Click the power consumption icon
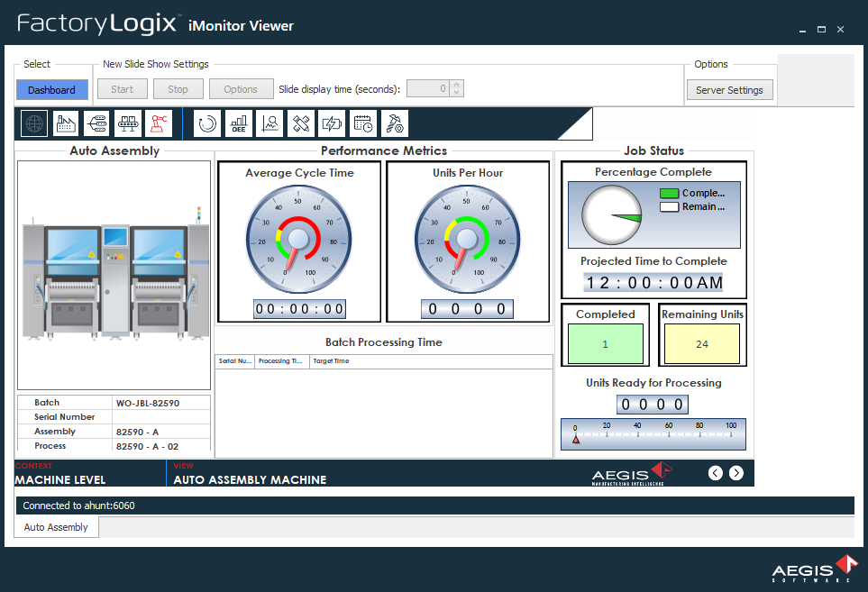Image resolution: width=868 pixels, height=592 pixels. point(331,123)
